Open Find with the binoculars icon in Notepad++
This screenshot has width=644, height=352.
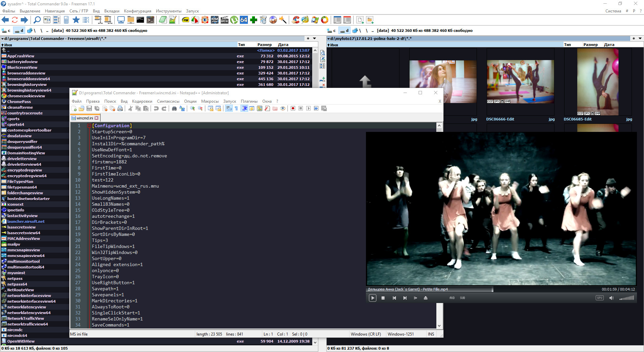pos(174,108)
